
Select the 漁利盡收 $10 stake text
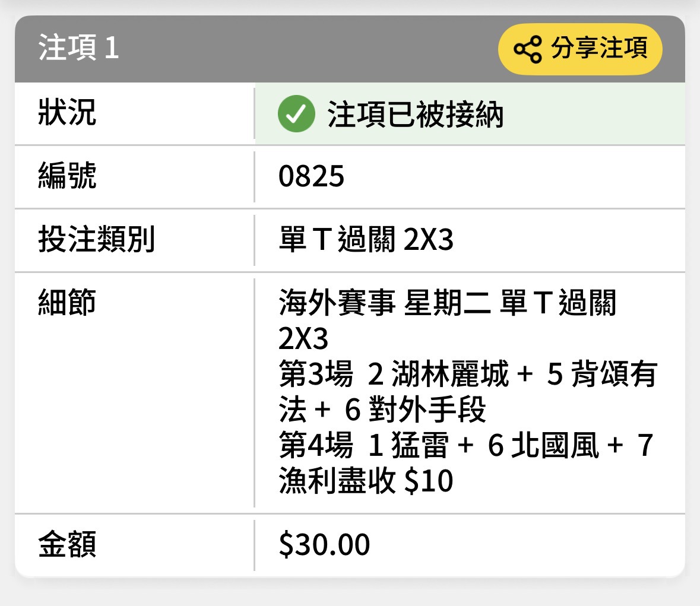[x=366, y=481]
